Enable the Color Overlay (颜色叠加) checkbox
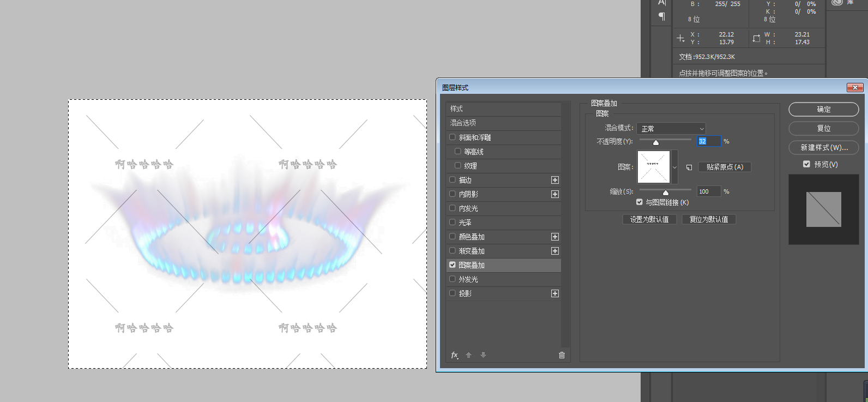The width and height of the screenshot is (868, 402). [453, 237]
